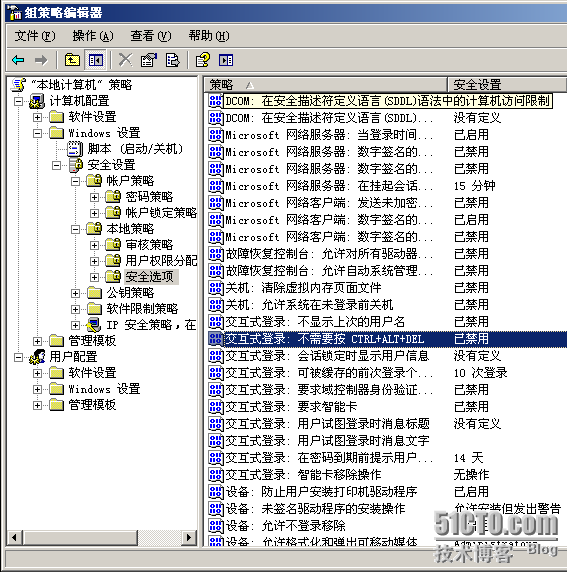The width and height of the screenshot is (567, 572).
Task: Click the "本地计算机" 策略 root icon
Action: tap(19, 85)
